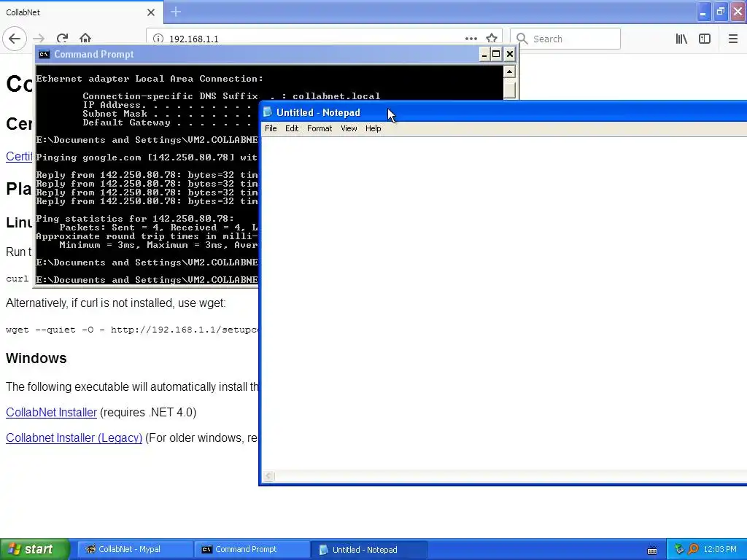This screenshot has width=747, height=560.
Task: Click 'Alternatively, if curl is not installed' text
Action: tap(116, 303)
